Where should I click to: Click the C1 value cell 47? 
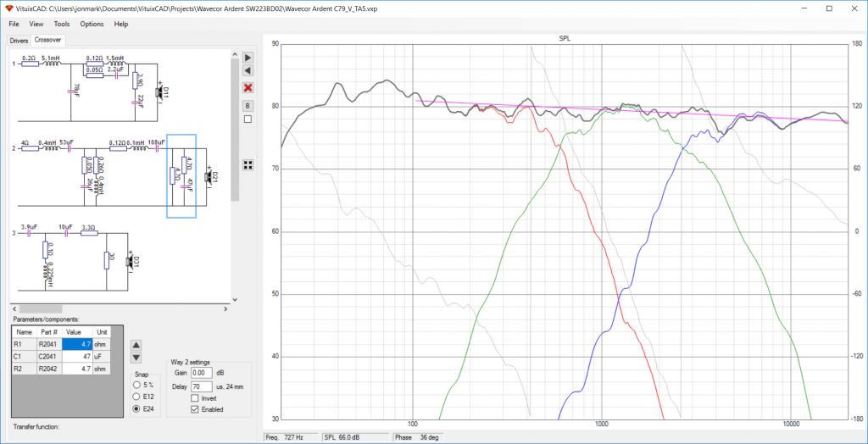coord(77,356)
